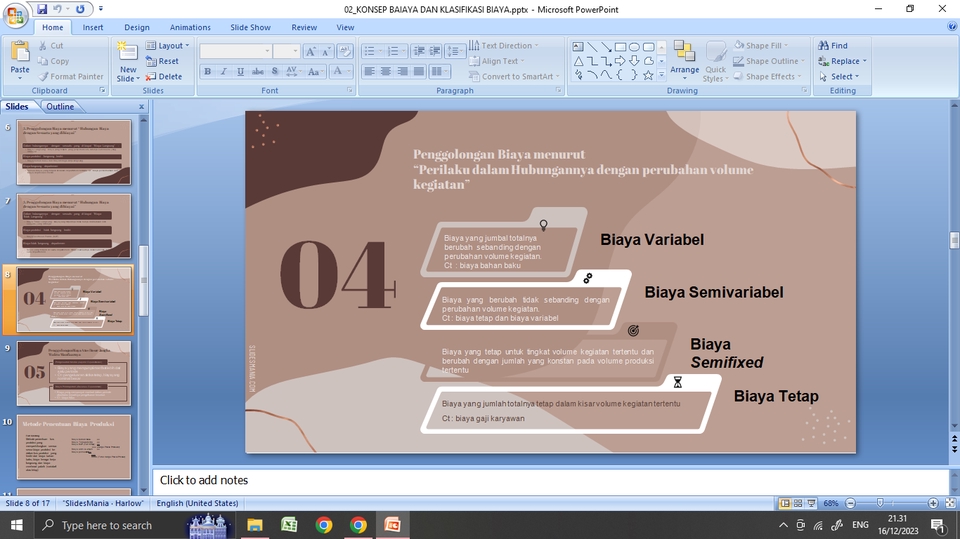
Task: Click the Replace button
Action: [842, 61]
